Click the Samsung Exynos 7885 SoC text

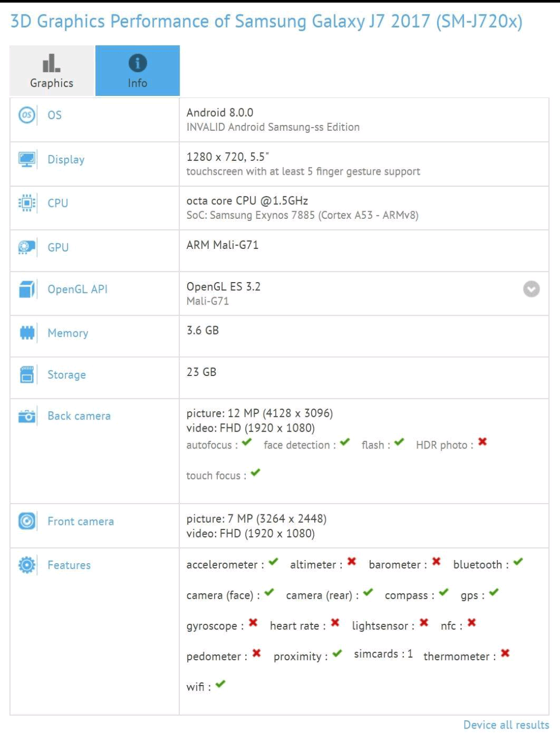302,215
